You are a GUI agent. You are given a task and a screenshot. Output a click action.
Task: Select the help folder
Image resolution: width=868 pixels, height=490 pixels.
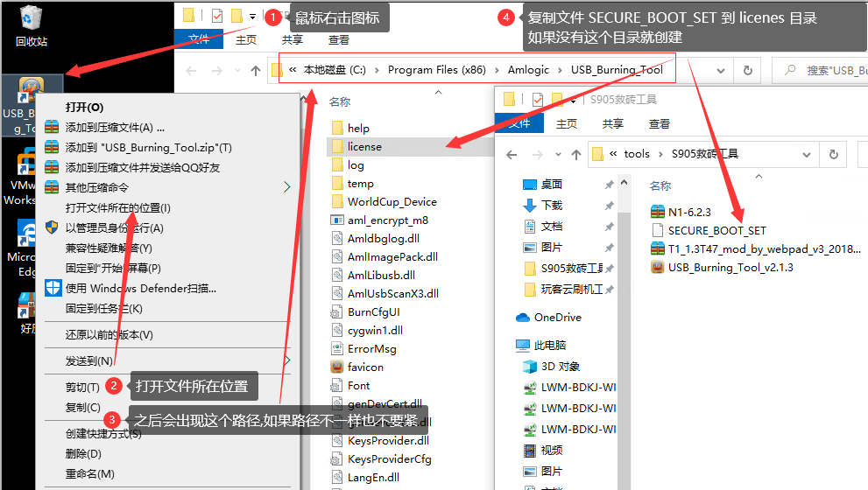tap(350, 129)
